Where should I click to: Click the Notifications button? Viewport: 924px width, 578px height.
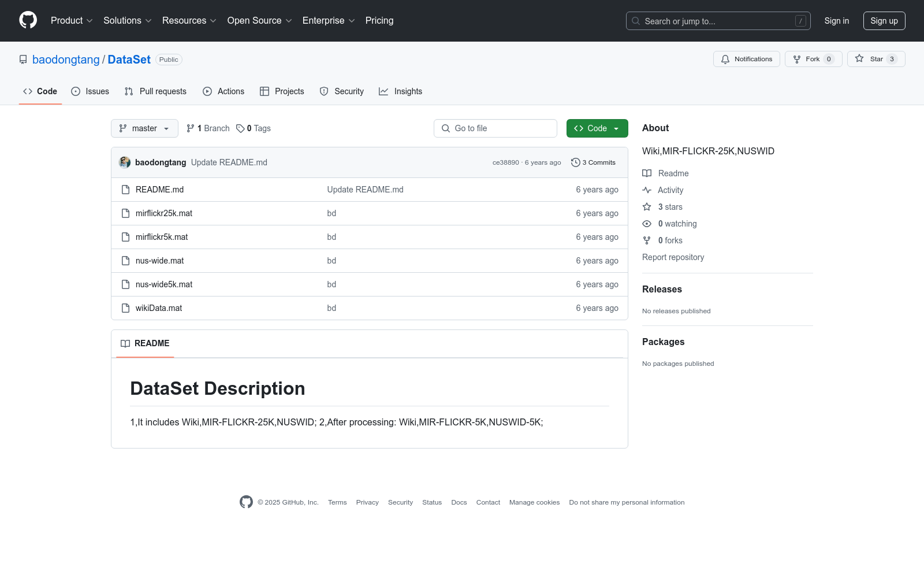click(747, 59)
